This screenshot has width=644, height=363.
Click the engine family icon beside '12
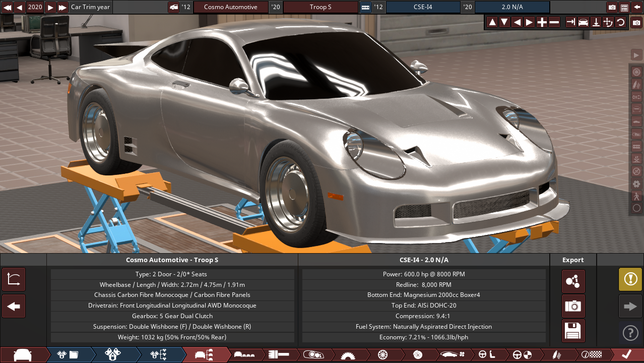(366, 7)
